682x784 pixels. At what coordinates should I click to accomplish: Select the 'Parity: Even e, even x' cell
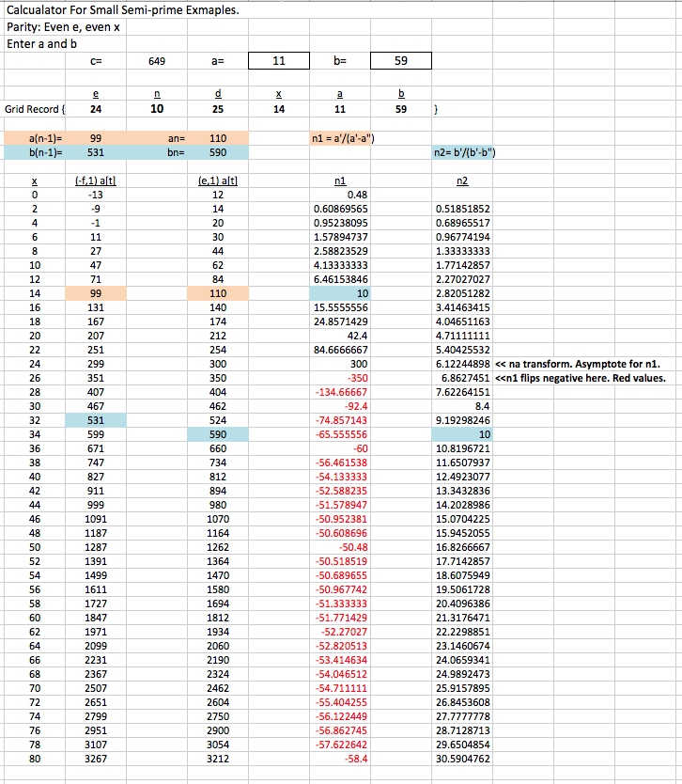(x=64, y=27)
